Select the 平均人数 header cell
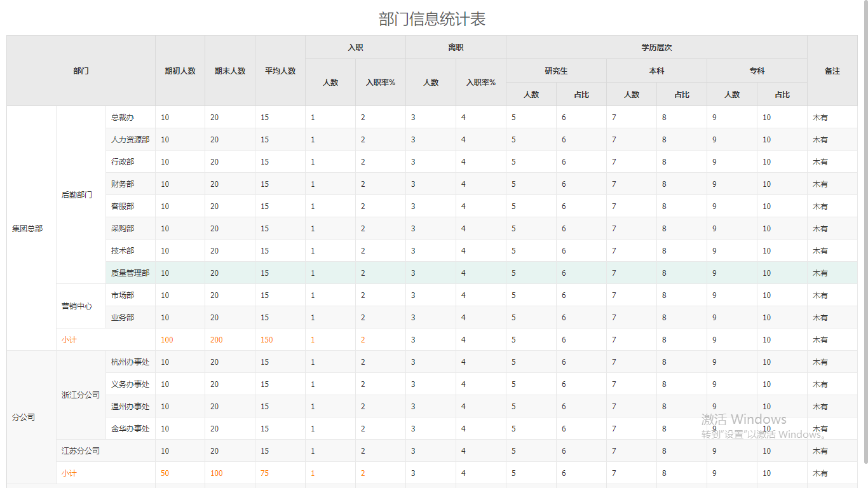Image resolution: width=868 pixels, height=488 pixels. click(x=280, y=71)
